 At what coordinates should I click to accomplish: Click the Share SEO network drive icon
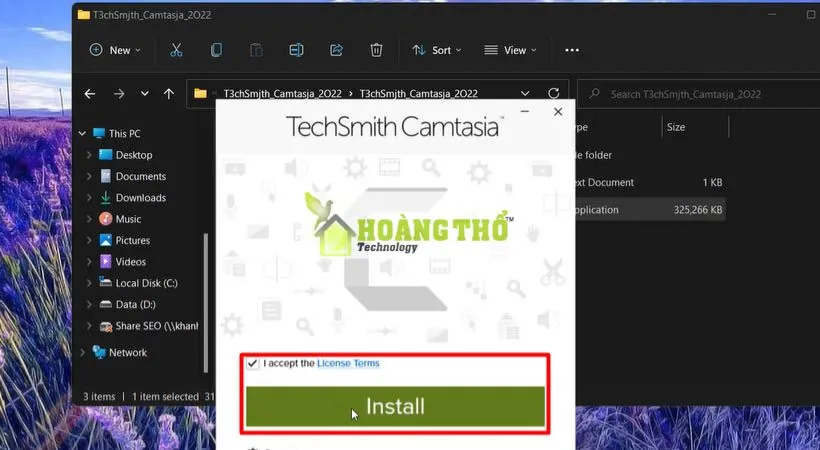106,327
